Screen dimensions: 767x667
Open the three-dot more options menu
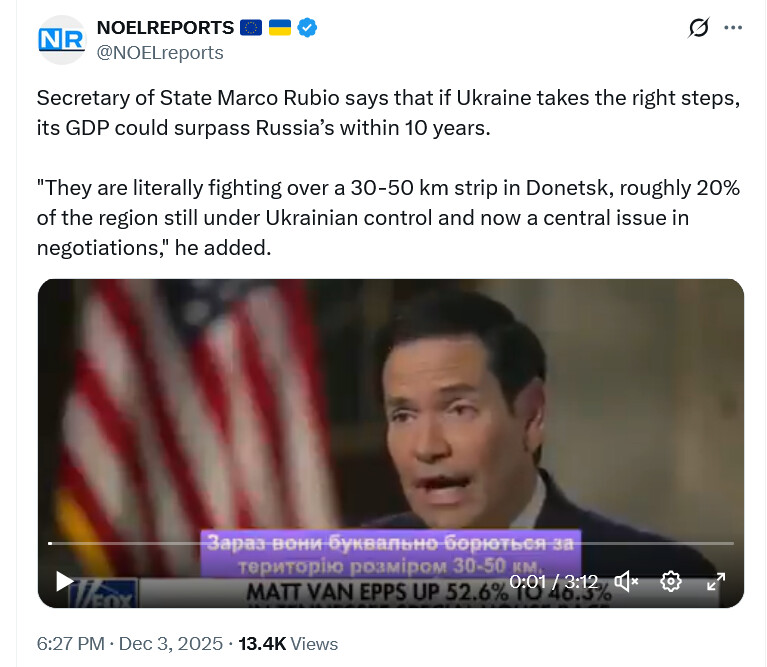click(x=733, y=28)
